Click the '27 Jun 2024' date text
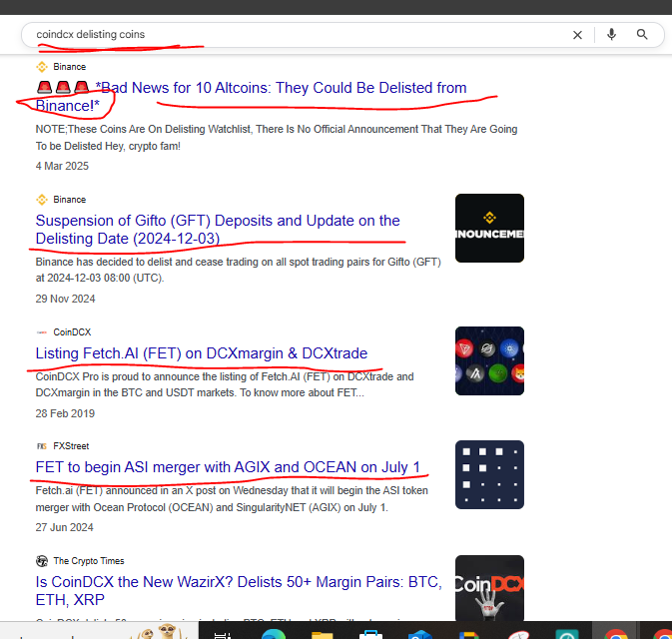Viewport: 672px width, 639px height. point(64,527)
